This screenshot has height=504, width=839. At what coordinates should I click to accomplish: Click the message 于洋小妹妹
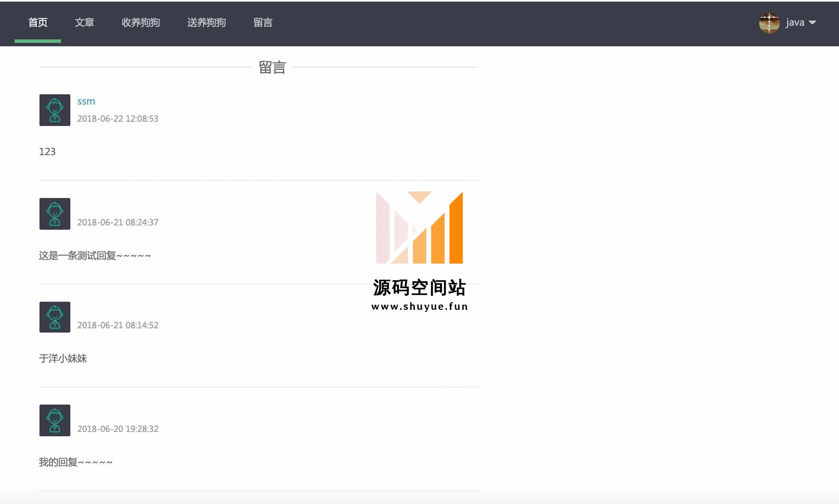(63, 359)
